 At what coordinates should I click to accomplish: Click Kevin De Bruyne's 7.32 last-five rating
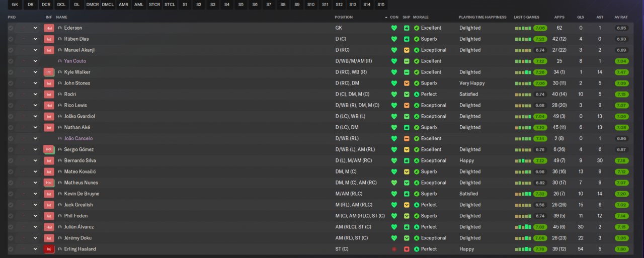coord(540,194)
